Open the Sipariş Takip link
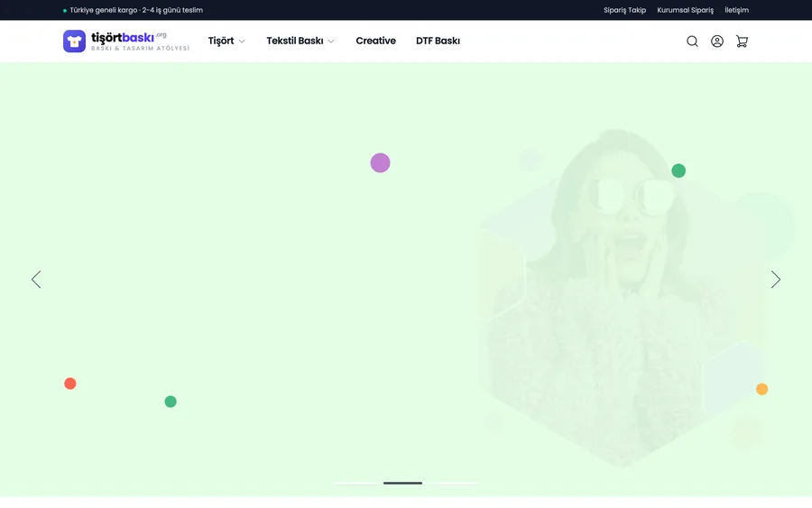This screenshot has height=508, width=812. (x=624, y=10)
